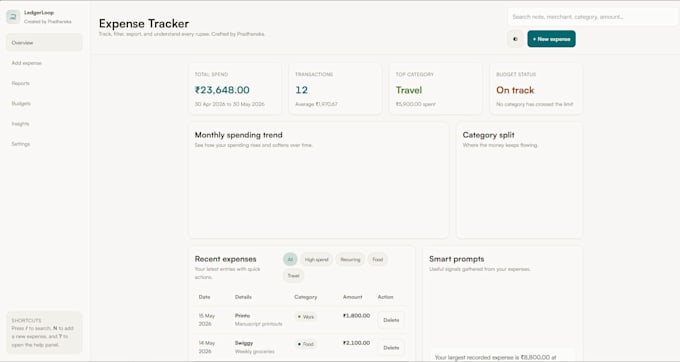The image size is (680, 362).
Task: Click the Date column header
Action: [x=204, y=297]
